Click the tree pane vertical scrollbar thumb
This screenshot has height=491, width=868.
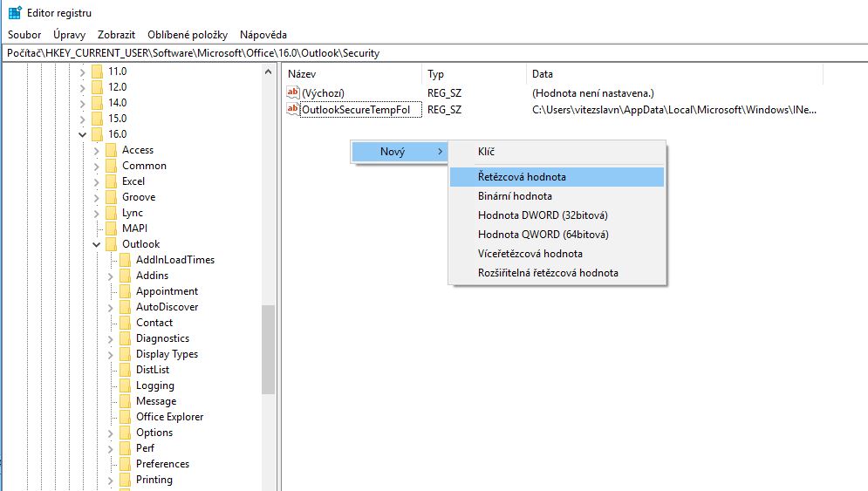pos(268,349)
